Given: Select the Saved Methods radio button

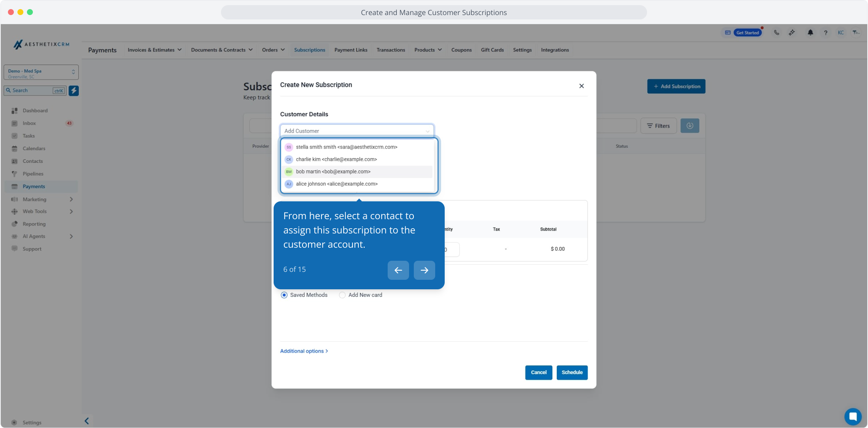Looking at the screenshot, I should 284,295.
